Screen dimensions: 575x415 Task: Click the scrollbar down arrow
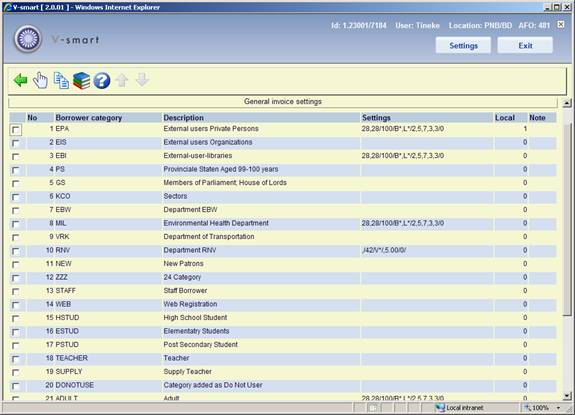coord(567,396)
